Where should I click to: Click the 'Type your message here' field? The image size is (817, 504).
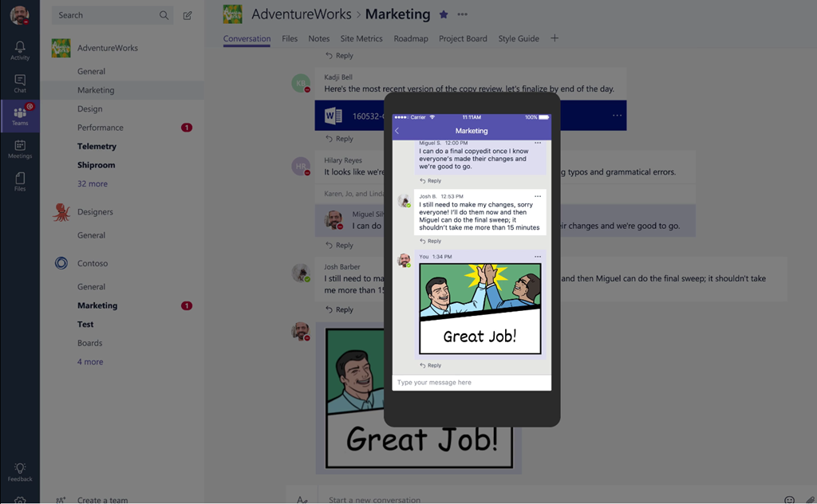point(471,383)
